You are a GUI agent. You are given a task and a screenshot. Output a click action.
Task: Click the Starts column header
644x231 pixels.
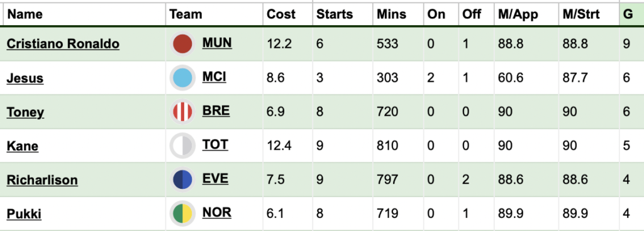click(x=335, y=14)
